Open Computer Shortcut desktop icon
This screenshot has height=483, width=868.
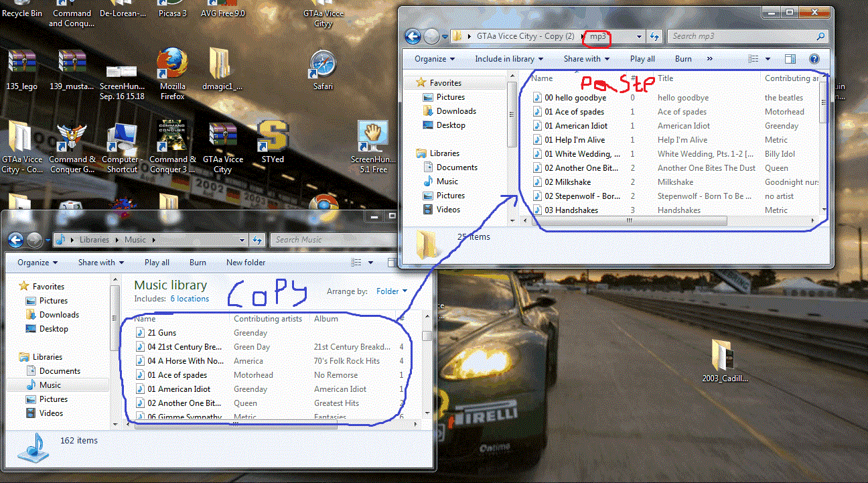(x=121, y=146)
